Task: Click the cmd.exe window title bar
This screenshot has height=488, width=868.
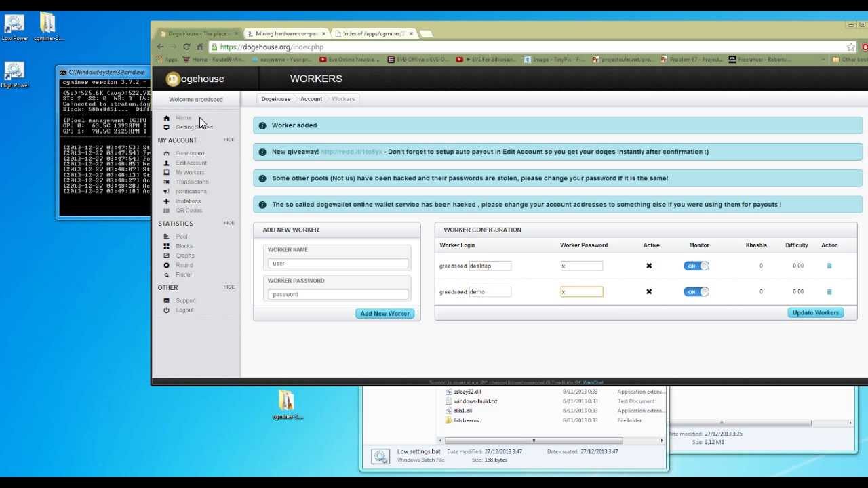Action: [x=103, y=73]
